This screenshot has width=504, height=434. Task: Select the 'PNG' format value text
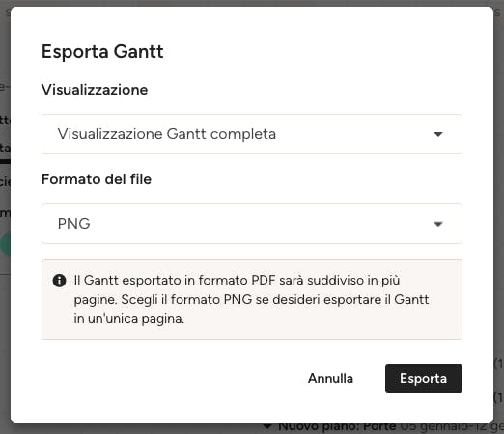[73, 224]
